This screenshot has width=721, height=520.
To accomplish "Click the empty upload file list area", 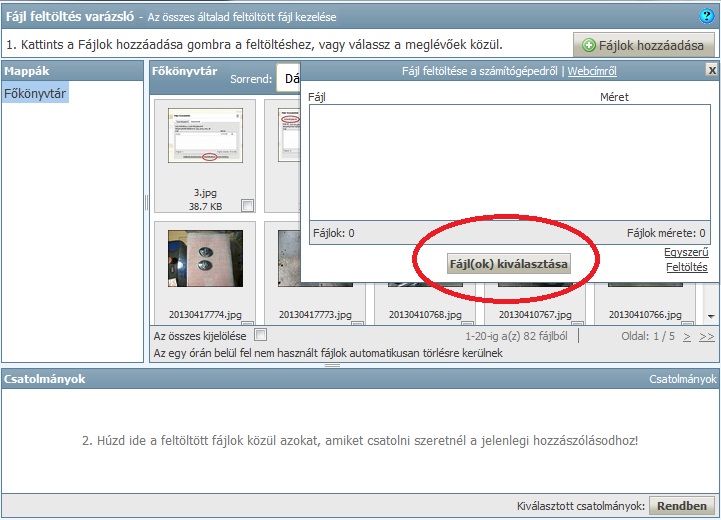I will click(508, 160).
